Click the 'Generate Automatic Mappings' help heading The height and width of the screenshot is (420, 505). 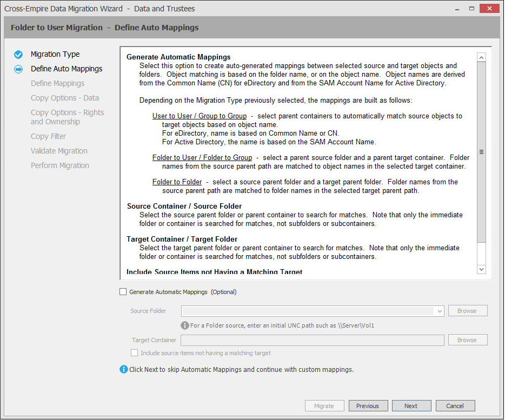pyautogui.click(x=178, y=57)
